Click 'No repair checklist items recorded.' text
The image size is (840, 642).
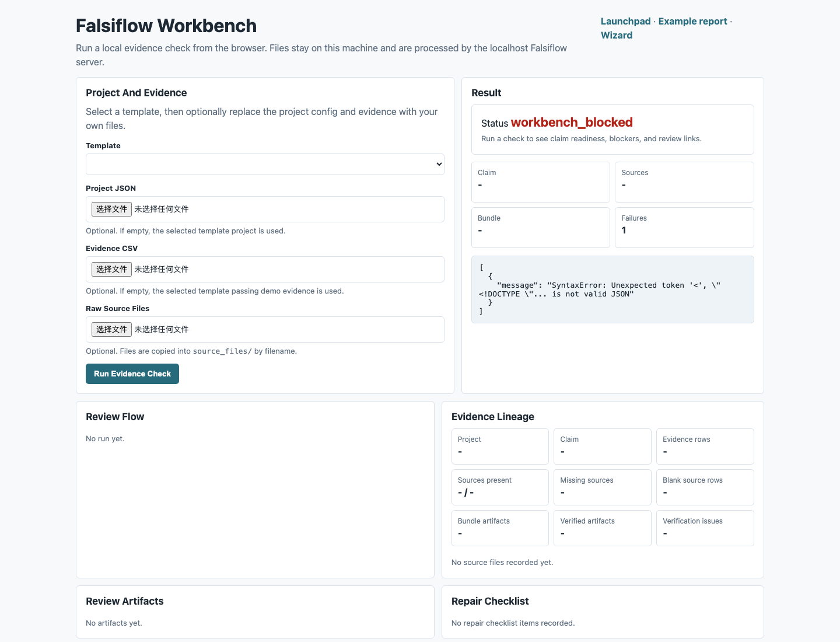[513, 623]
